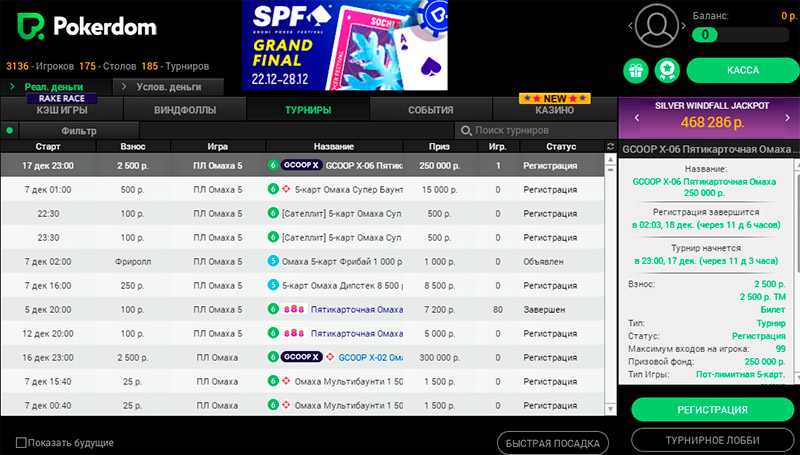Switch to the Реал. деньги tab
This screenshot has width=800, height=455.
point(56,87)
